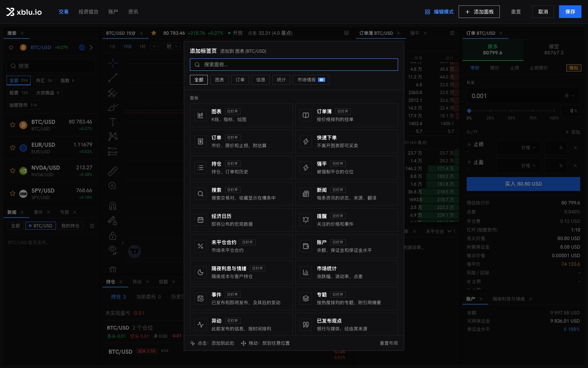Toggle favorite star for BTC/USD row
Image resolution: width=588 pixels, height=368 pixels.
13,125
